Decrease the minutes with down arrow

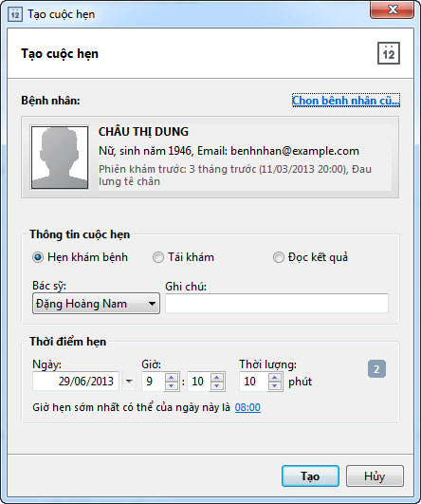217,385
